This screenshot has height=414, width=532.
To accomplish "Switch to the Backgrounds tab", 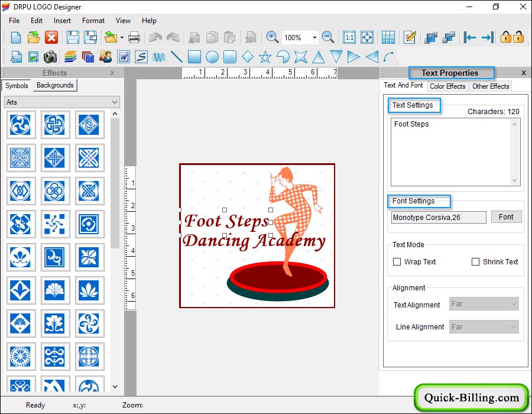I will 55,85.
